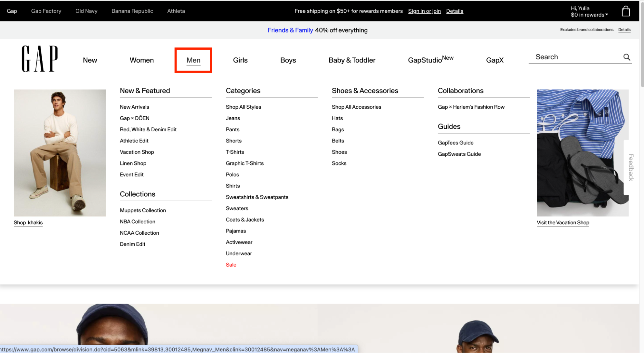Switch to Old Navy brand tab
Image resolution: width=644 pixels, height=353 pixels.
(86, 11)
